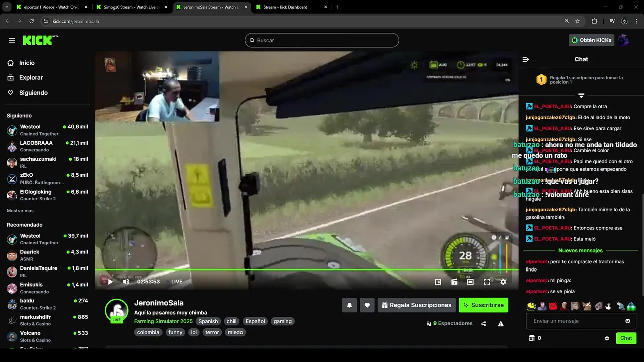Open video player settings gear

coord(503,282)
